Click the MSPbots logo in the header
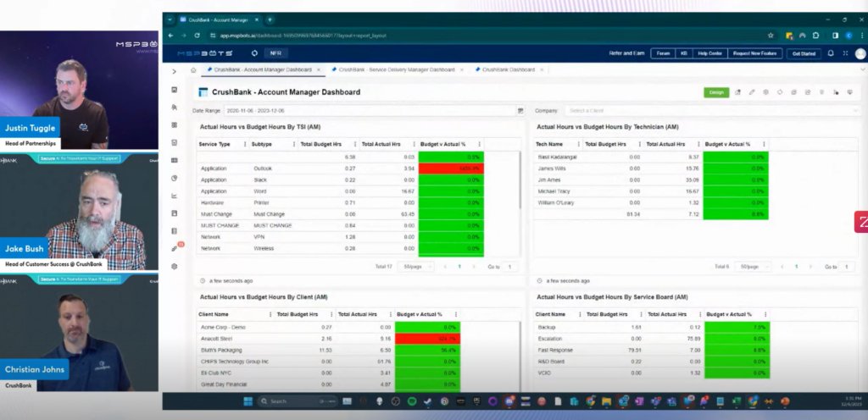Viewport: 868px width, 420px height. (x=205, y=53)
